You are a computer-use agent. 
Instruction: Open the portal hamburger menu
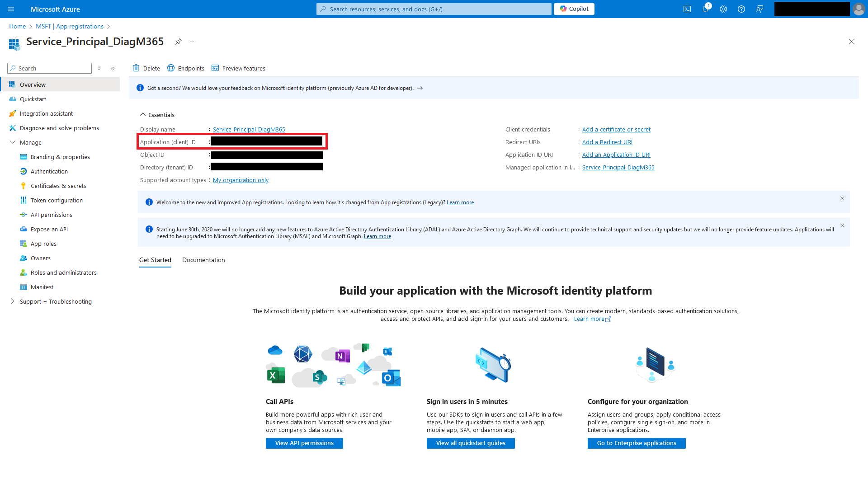(x=11, y=9)
